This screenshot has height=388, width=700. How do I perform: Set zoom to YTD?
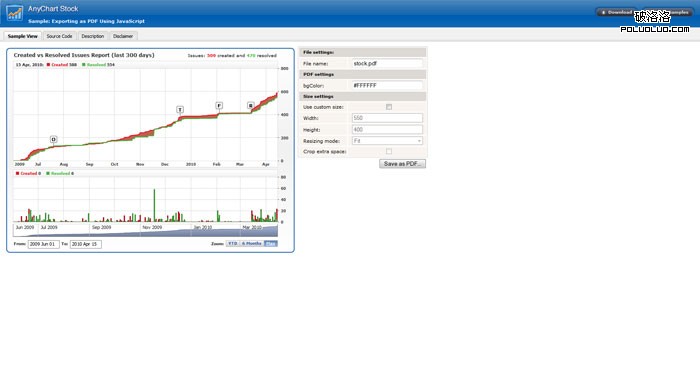pyautogui.click(x=233, y=243)
